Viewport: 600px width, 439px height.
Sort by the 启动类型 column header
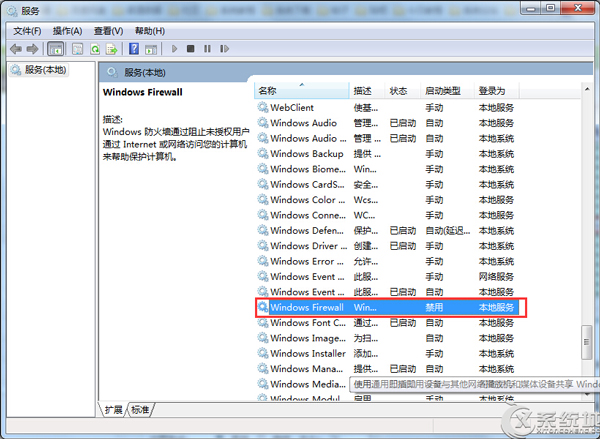coord(447,91)
